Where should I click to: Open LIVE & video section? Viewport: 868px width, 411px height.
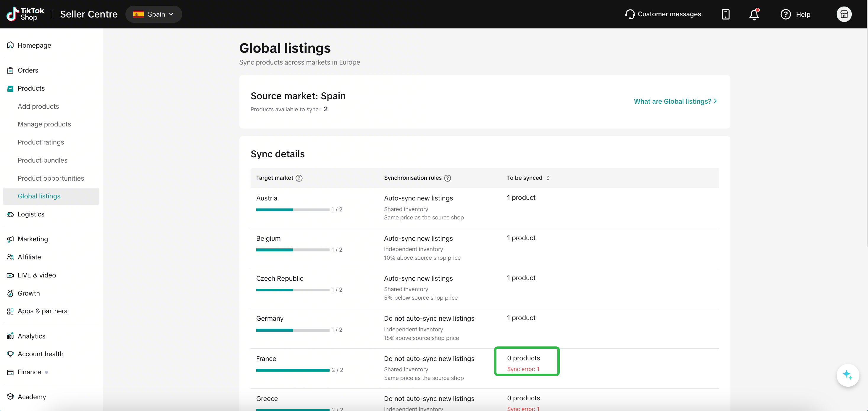coord(51,275)
